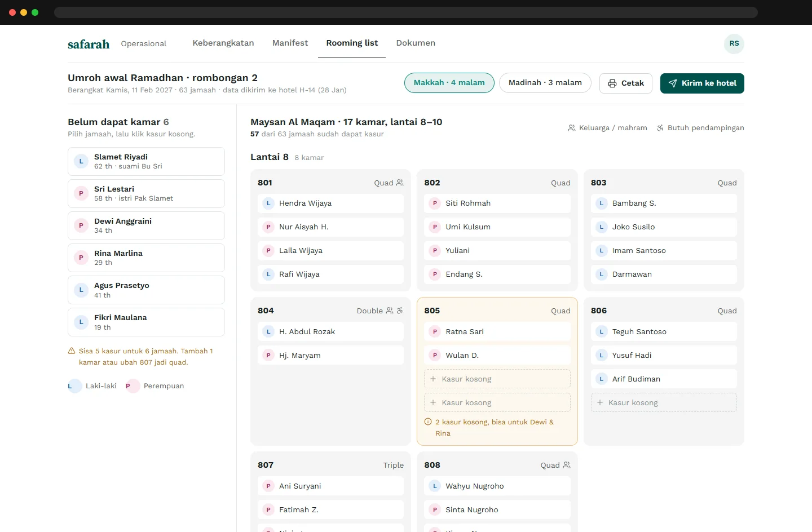Click H. Abdul Rozak in room 804
The image size is (812, 532).
[x=330, y=331]
